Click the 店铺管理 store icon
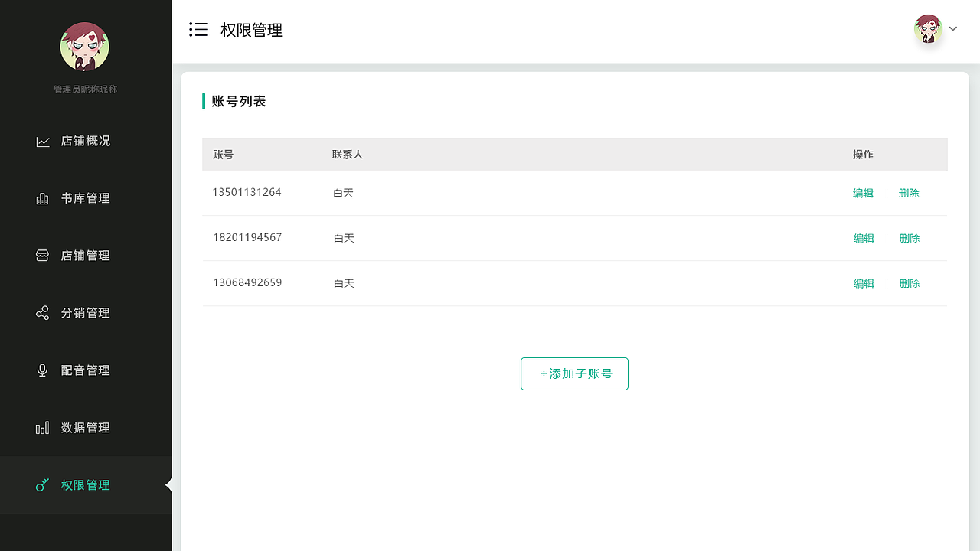The width and height of the screenshot is (980, 551). point(43,256)
